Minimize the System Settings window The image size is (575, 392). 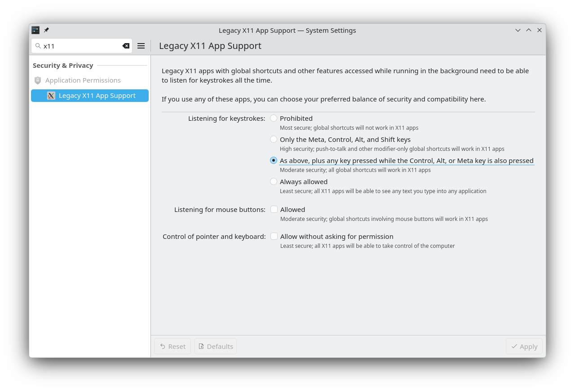(518, 30)
